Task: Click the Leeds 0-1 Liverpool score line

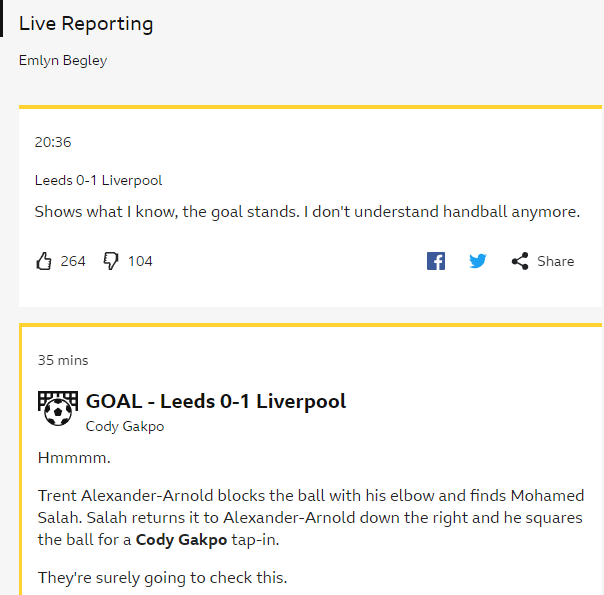Action: tap(98, 180)
